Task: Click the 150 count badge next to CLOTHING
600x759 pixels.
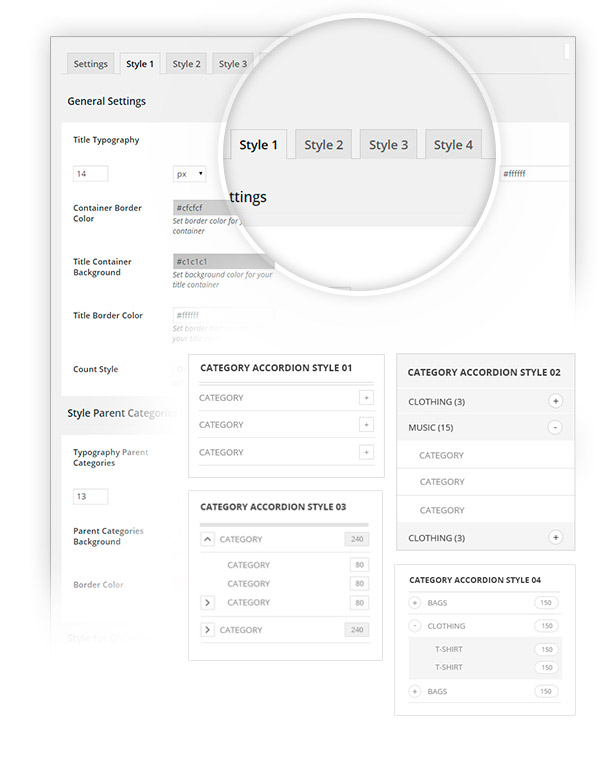Action: 545,626
